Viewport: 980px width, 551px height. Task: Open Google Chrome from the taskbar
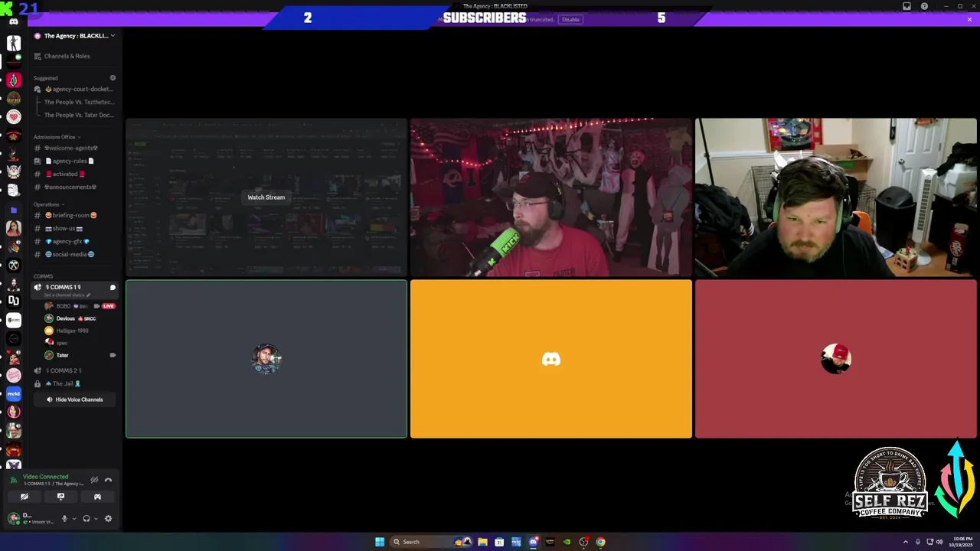tap(600, 542)
